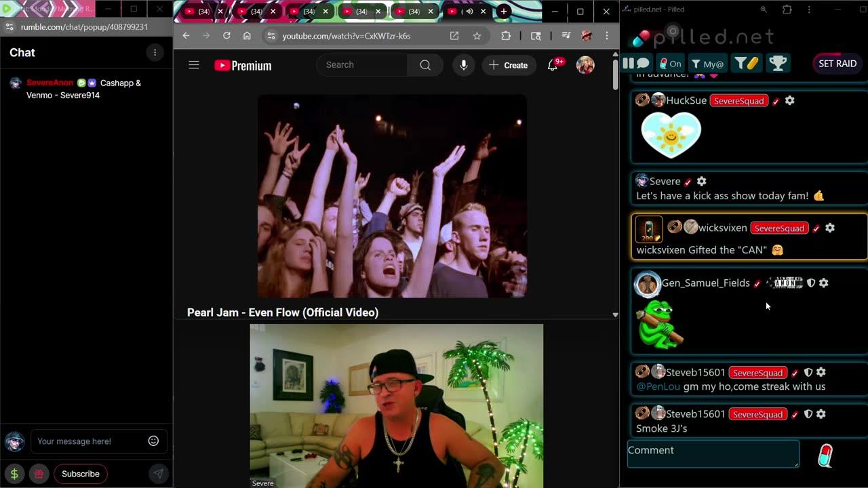Focus the Rumble 'Your message here!' field
This screenshot has width=868, height=488.
click(x=88, y=441)
